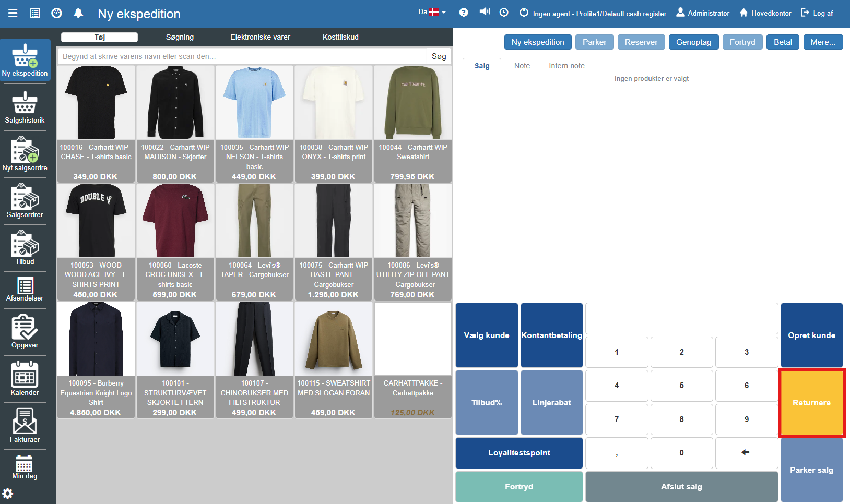The image size is (850, 504).
Task: Open the hamburger main menu
Action: (x=13, y=14)
